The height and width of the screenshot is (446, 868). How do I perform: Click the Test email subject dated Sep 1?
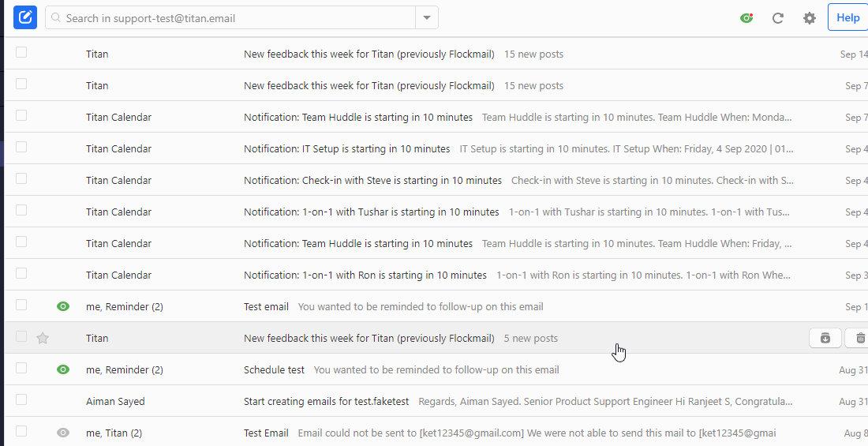point(266,306)
